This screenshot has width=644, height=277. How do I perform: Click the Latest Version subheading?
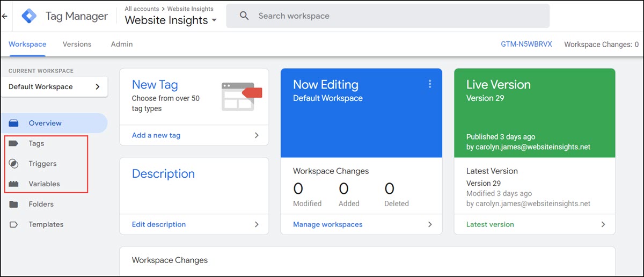(x=492, y=171)
